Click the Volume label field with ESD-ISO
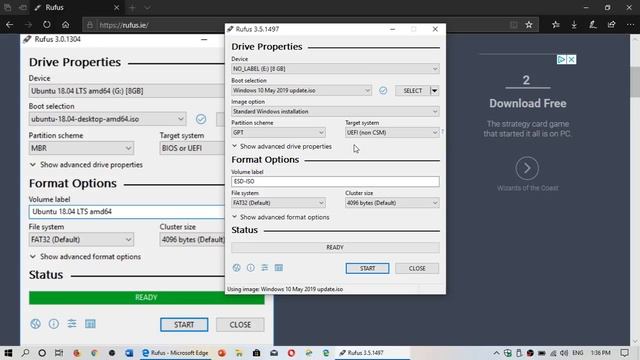640x360 pixels. click(335, 182)
